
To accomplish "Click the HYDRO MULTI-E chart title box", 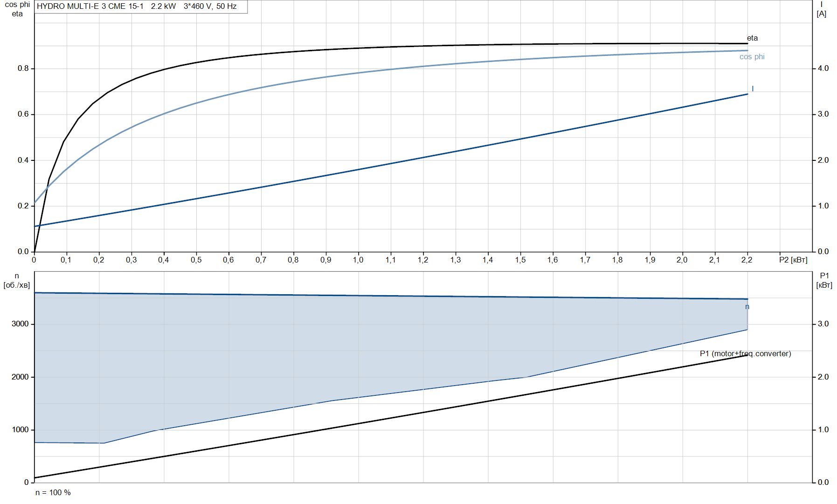I will [140, 7].
